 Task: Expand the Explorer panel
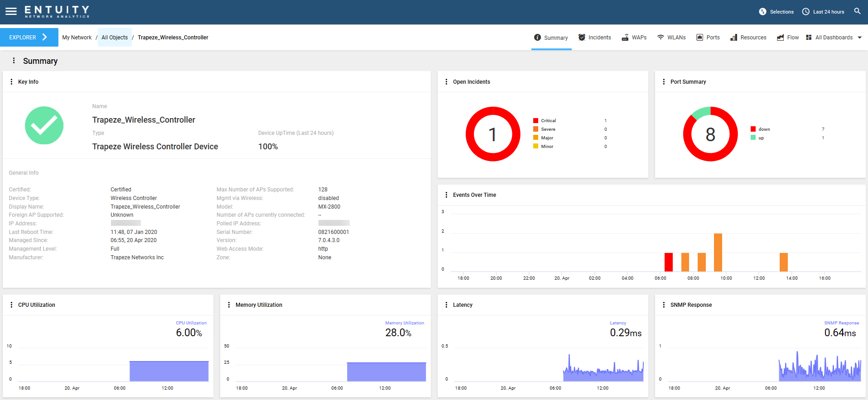pos(29,37)
